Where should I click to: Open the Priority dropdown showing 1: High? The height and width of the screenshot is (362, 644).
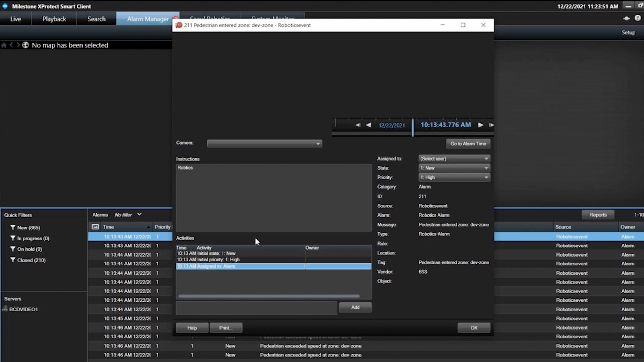tap(454, 177)
